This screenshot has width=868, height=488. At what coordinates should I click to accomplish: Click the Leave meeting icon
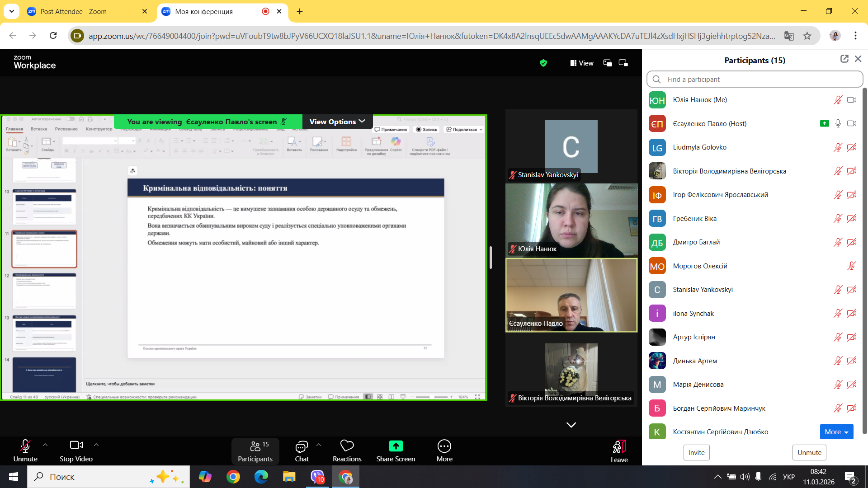(x=619, y=447)
